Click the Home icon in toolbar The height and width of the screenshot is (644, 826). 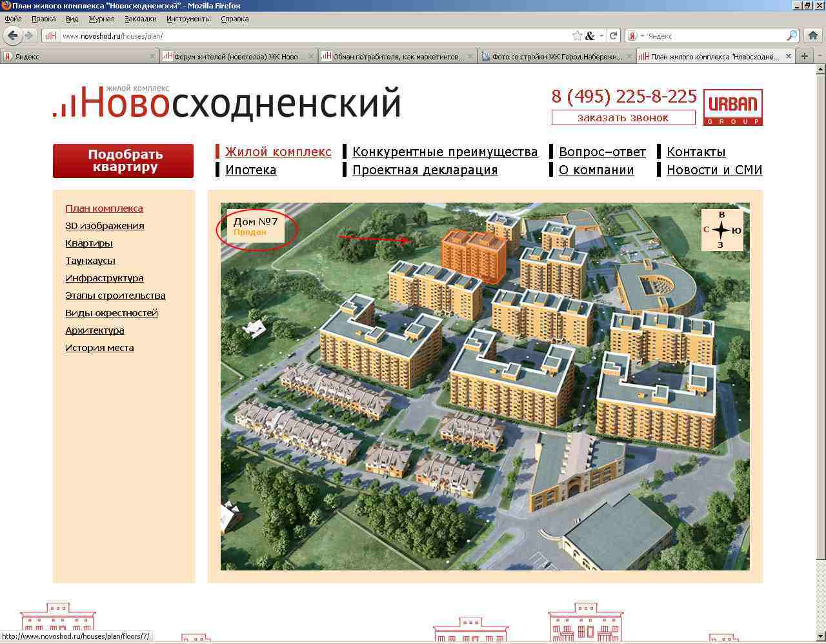pos(813,36)
